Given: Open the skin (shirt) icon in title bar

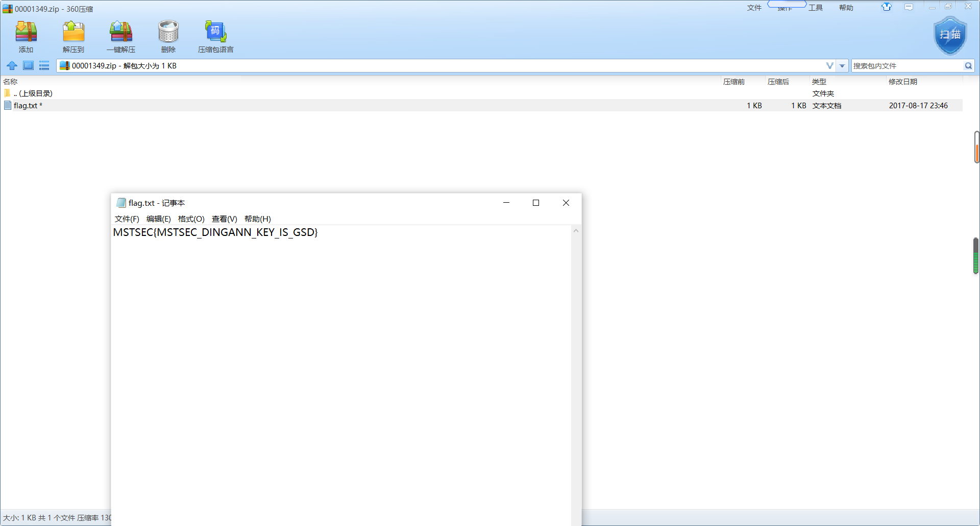Looking at the screenshot, I should point(887,7).
